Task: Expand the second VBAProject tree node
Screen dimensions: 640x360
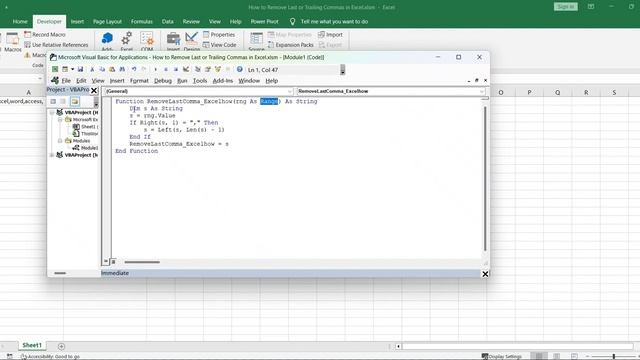Action: point(52,155)
